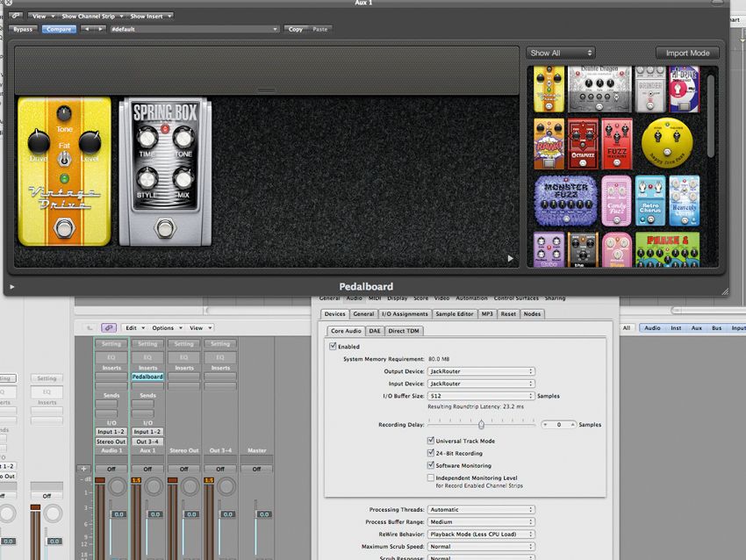Open the Show Channel Strip dropdown

pos(92,16)
